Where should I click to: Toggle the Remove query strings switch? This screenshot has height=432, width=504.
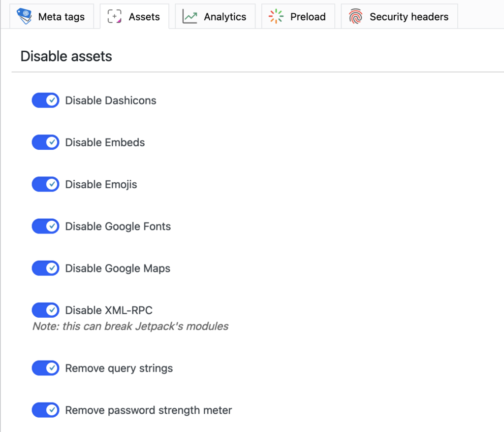point(45,368)
